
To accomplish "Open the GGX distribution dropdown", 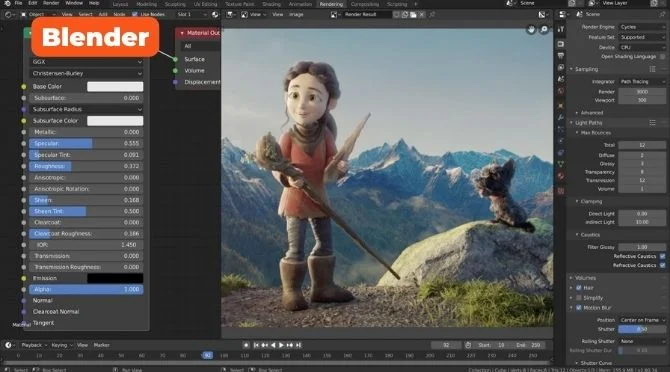I will (x=87, y=62).
